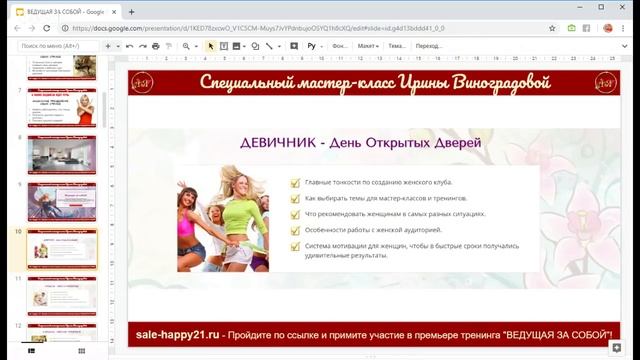The image size is (640, 360).
Task: Select slide 10 thumbnail
Action: [62, 249]
